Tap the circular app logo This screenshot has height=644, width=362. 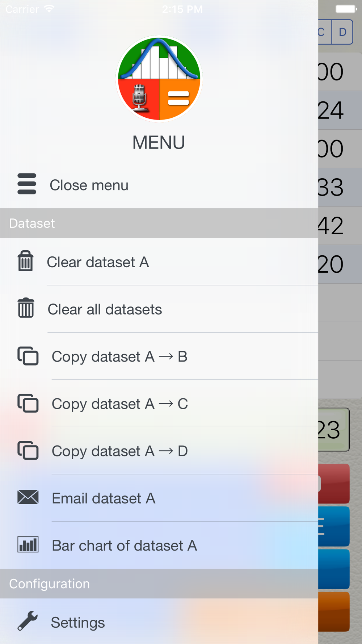point(159,78)
